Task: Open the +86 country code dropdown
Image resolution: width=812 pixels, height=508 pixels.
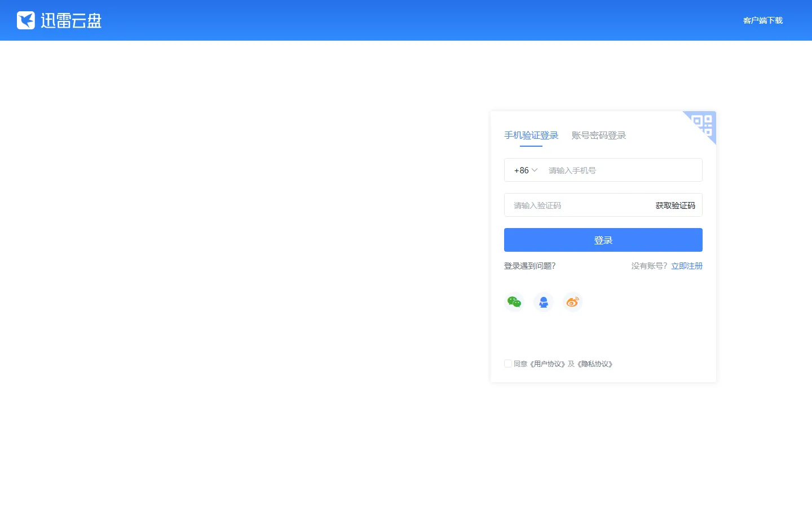Action: pos(526,170)
